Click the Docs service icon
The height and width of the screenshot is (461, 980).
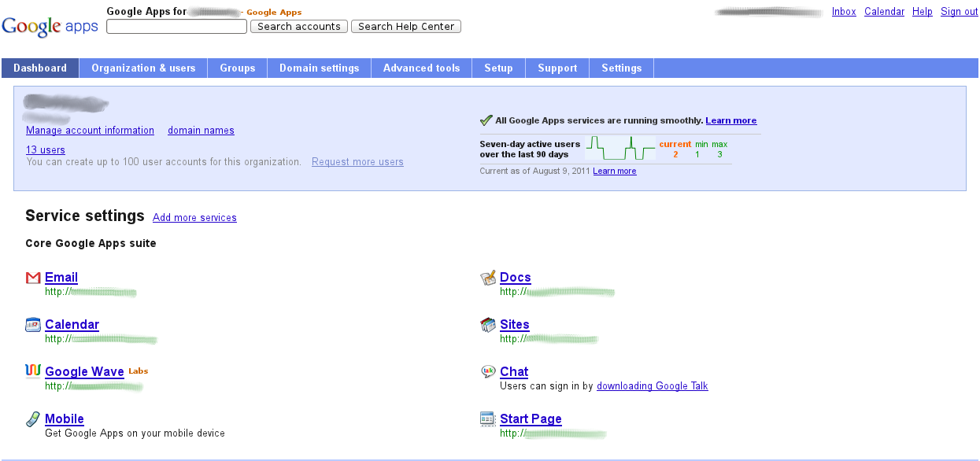[488, 278]
